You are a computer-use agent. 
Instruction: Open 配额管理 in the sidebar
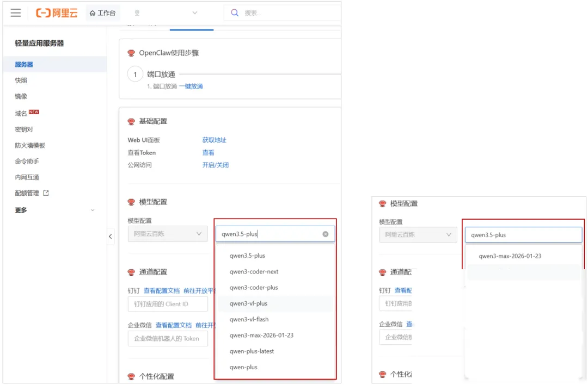(27, 193)
